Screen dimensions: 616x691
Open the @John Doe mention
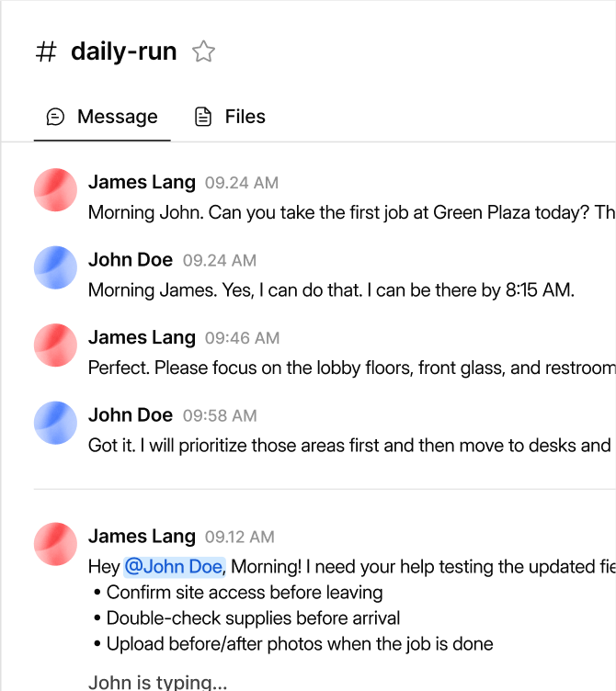tap(175, 567)
